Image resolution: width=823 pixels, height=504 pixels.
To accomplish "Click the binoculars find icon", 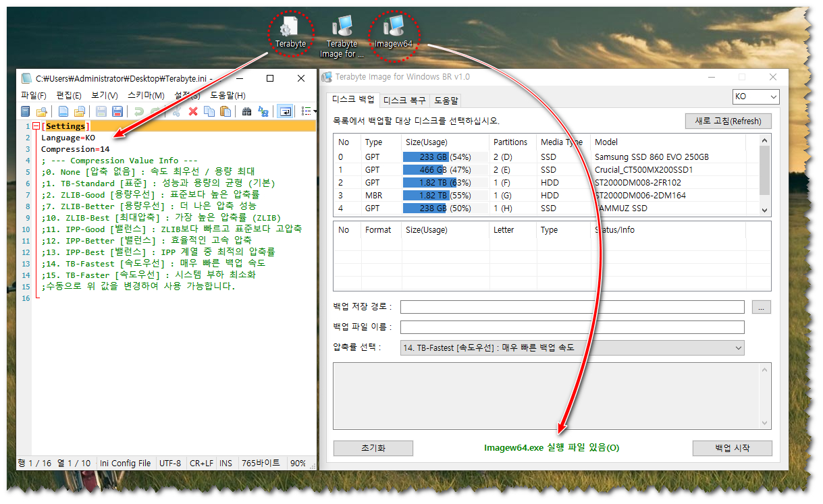I will click(x=247, y=111).
